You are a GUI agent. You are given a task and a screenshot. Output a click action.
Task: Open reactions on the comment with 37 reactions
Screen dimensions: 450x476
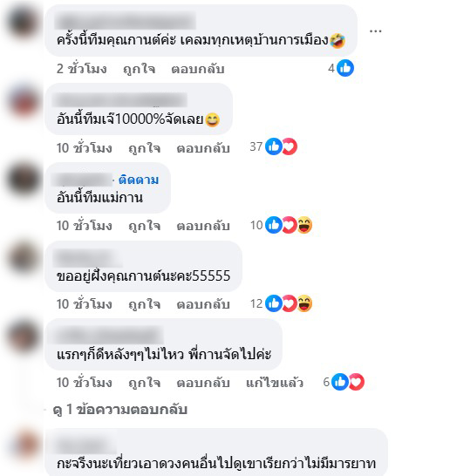pos(273,146)
